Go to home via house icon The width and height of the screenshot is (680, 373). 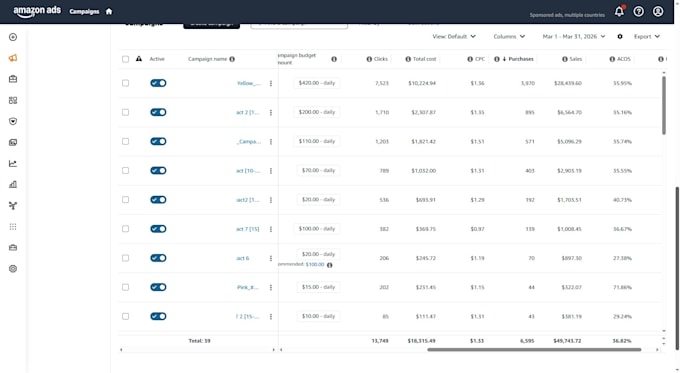(x=109, y=11)
